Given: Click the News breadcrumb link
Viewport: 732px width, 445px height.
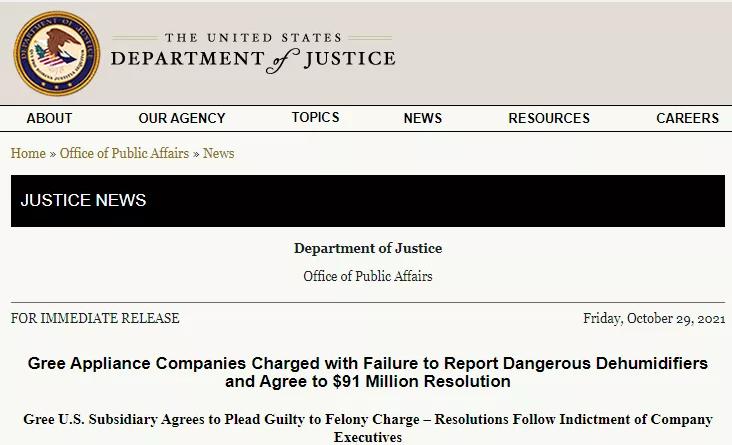Looking at the screenshot, I should pos(218,153).
